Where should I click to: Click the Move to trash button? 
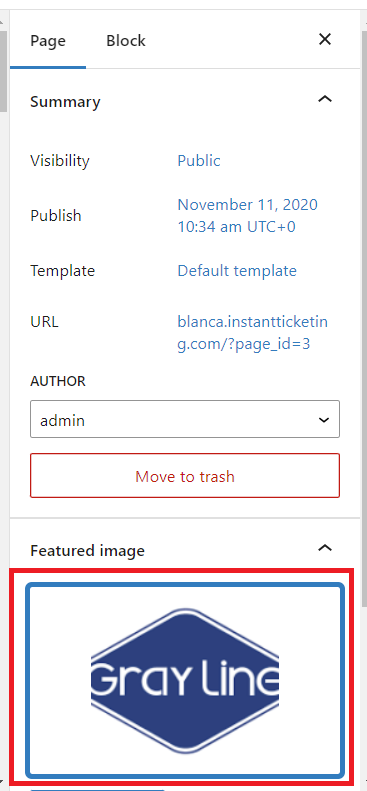(185, 476)
